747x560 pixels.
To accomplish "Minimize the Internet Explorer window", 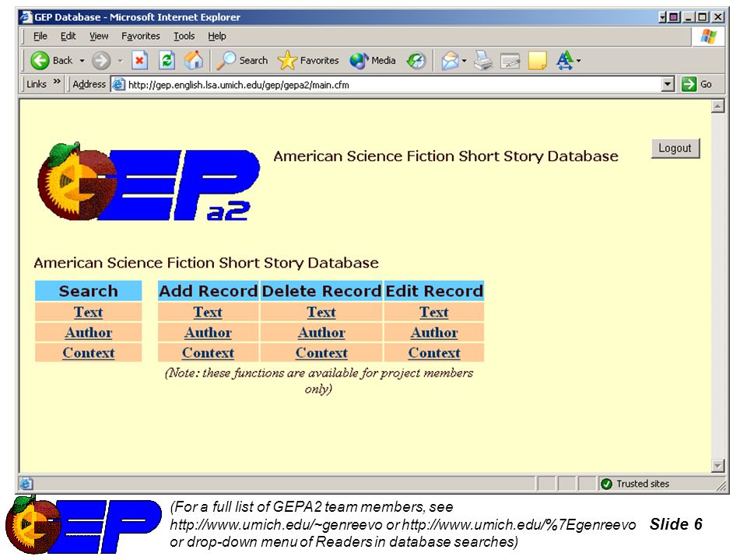I will coord(689,18).
